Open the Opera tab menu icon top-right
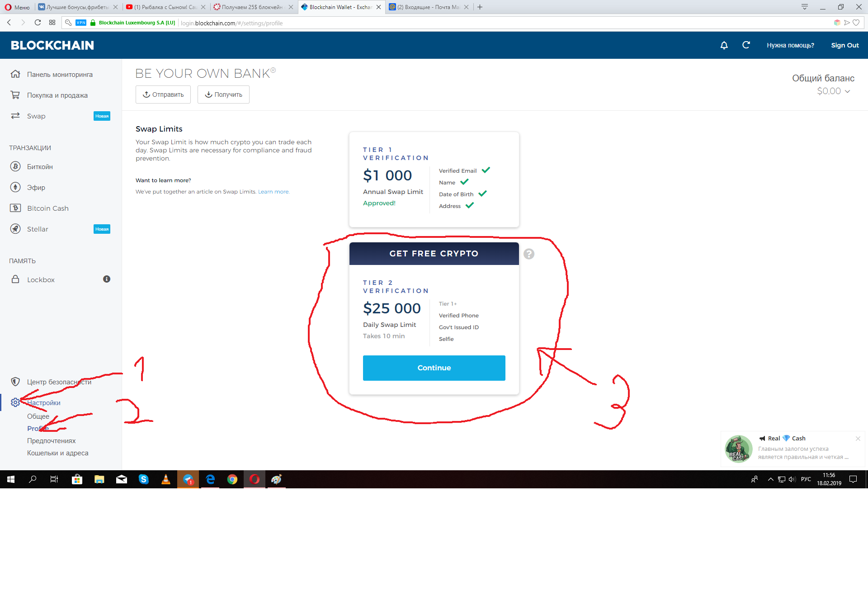Screen dimensions: 868x605 [x=804, y=7]
